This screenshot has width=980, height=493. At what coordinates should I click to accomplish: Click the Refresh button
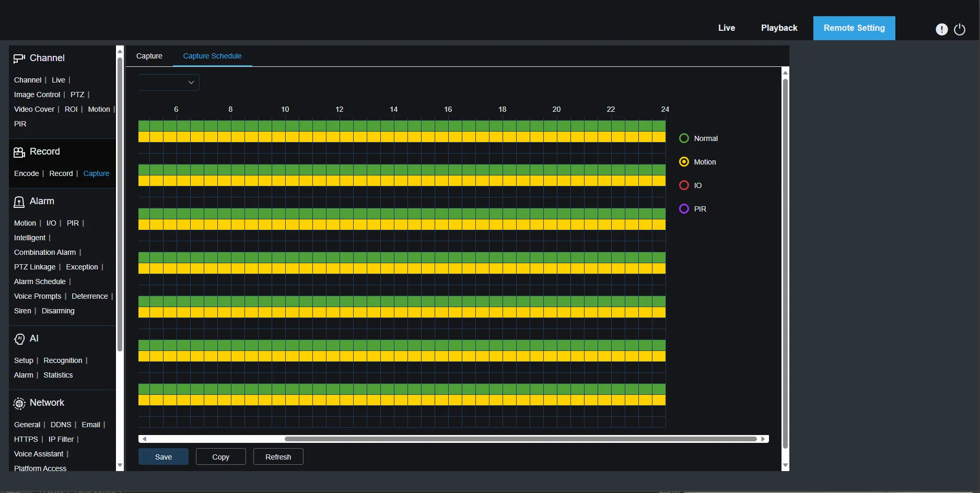(x=277, y=456)
